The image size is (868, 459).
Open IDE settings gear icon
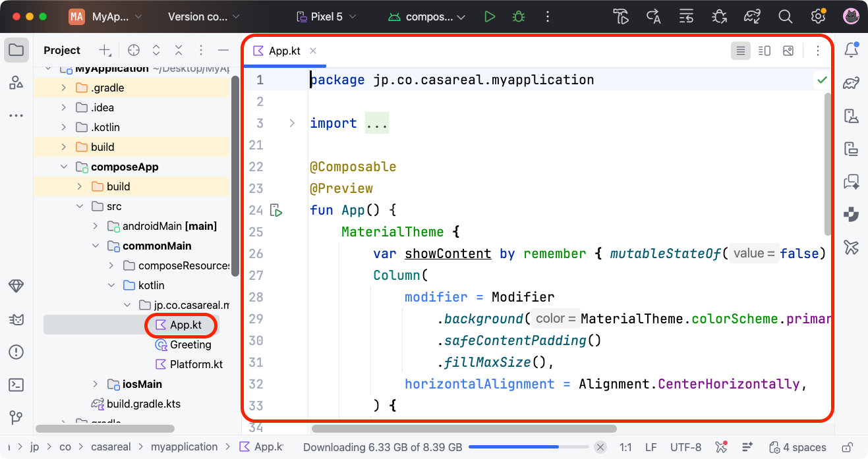point(818,16)
